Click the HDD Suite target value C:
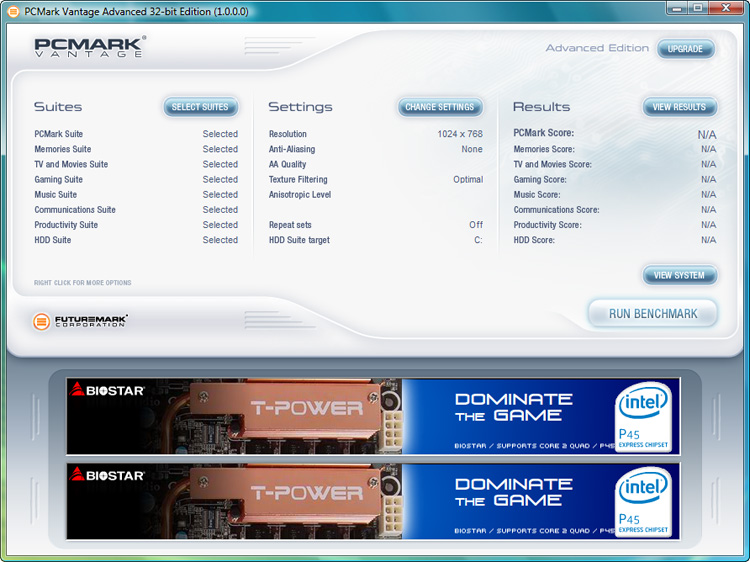This screenshot has height=562, width=750. coord(478,240)
